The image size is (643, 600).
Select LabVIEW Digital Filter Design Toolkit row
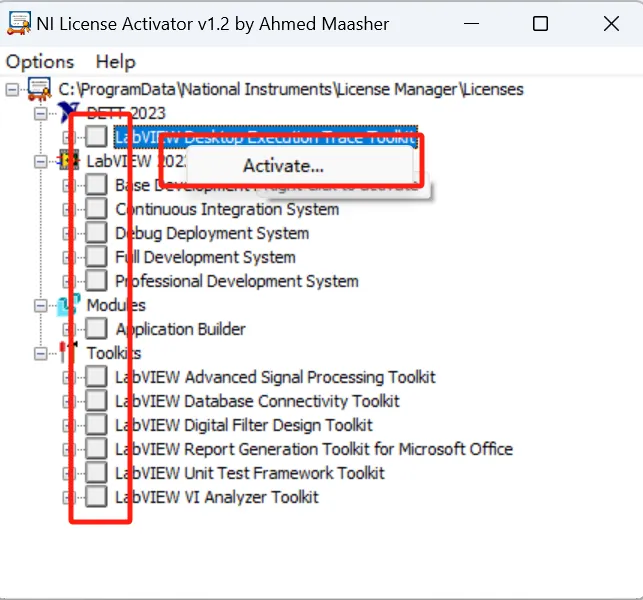[x=244, y=425]
